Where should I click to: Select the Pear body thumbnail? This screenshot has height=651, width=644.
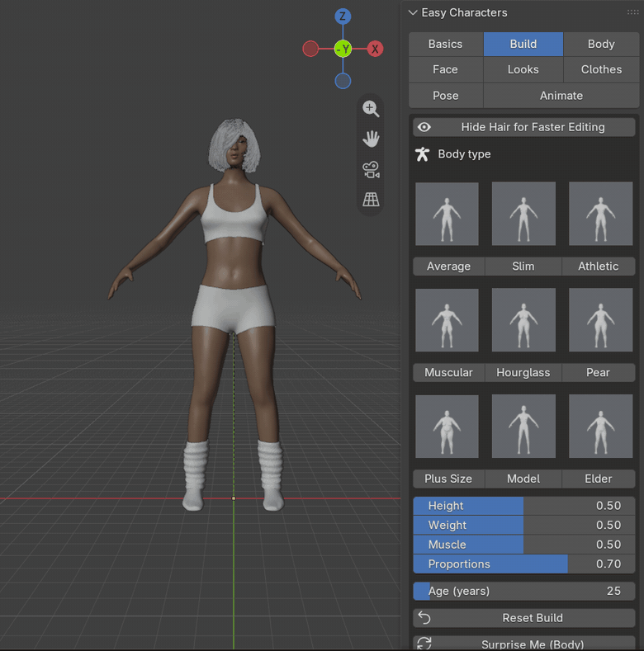tap(601, 320)
